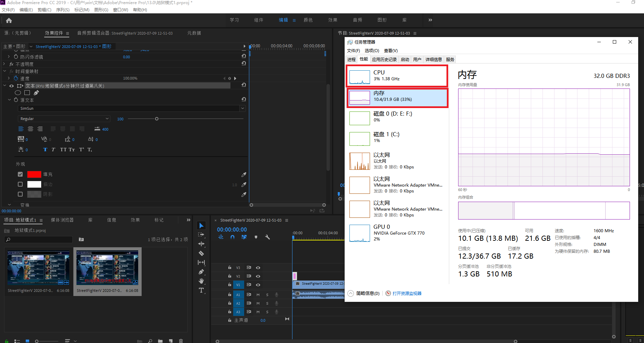This screenshot has width=644, height=343.
Task: Expand the speed property
Action: point(9,78)
